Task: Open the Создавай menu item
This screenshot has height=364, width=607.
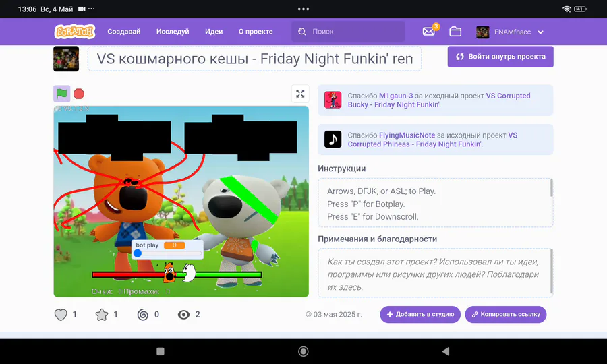Action: pyautogui.click(x=124, y=32)
